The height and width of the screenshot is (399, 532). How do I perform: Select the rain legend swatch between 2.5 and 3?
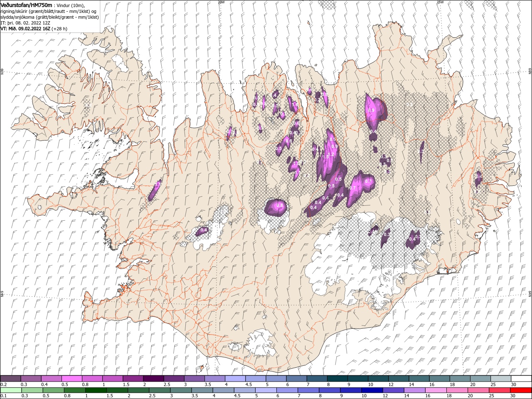tap(159, 390)
